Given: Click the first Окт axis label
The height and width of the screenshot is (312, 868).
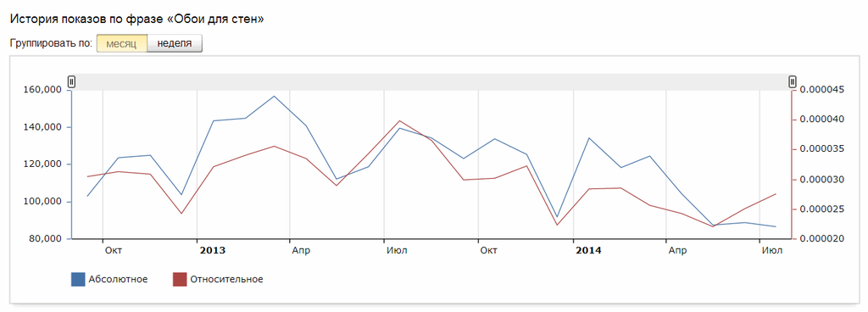Looking at the screenshot, I should 114,251.
